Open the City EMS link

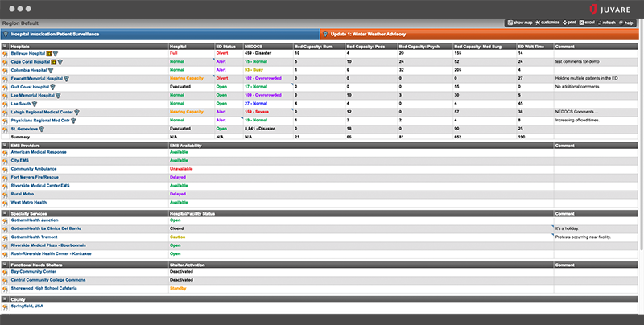(x=19, y=160)
